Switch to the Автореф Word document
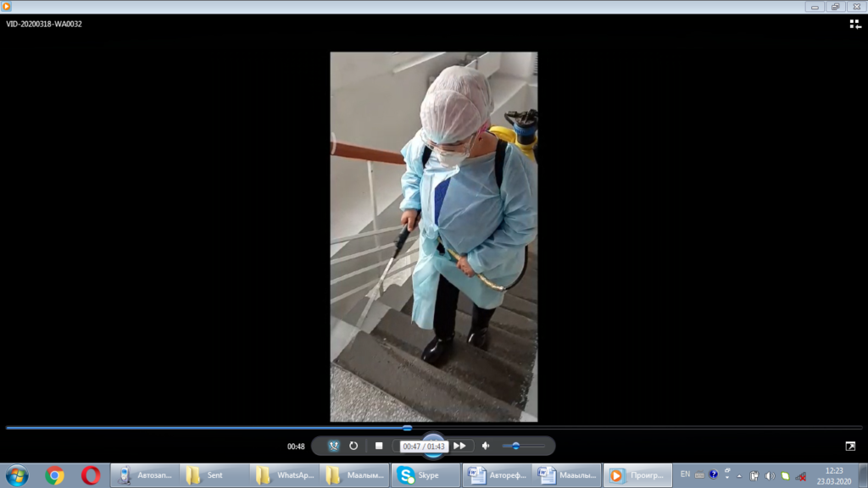The image size is (868, 488). click(x=497, y=475)
